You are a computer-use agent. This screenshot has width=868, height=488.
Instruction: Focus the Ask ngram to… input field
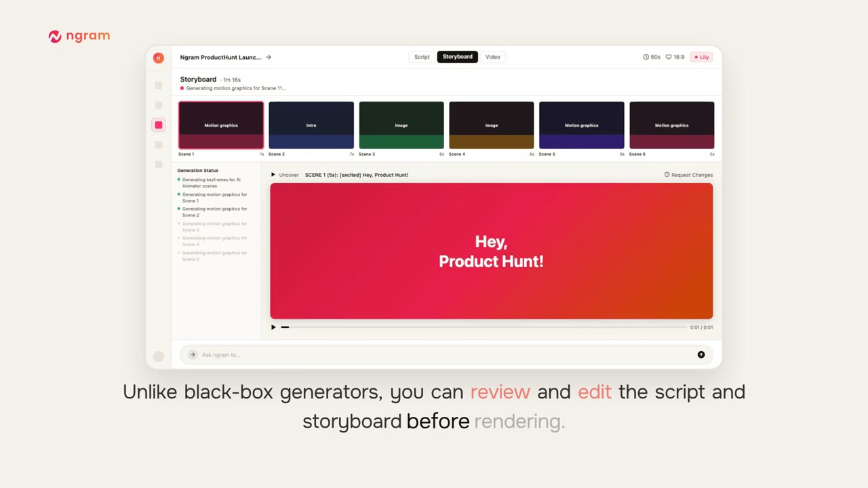point(447,354)
